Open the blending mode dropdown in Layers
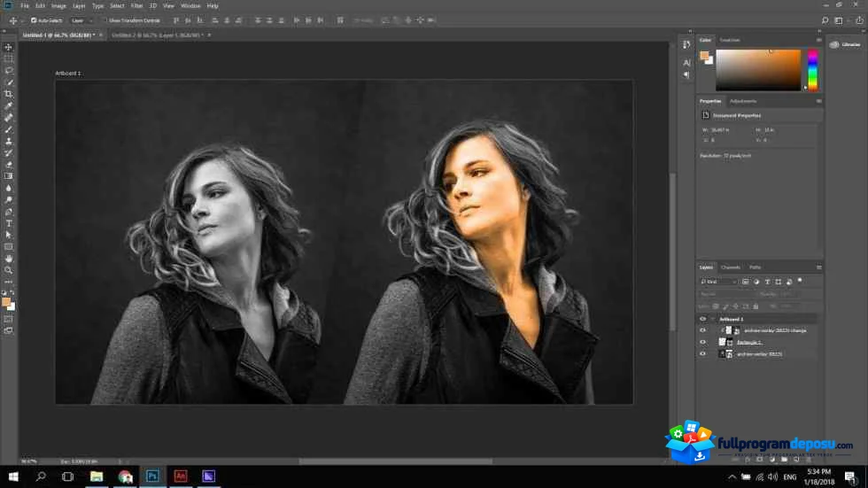This screenshot has height=488, width=868. tap(726, 294)
